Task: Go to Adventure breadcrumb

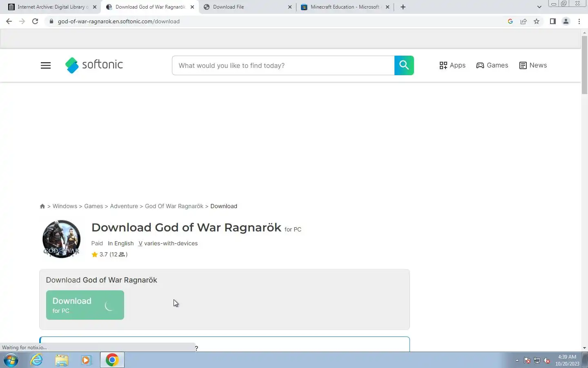Action: (124, 206)
